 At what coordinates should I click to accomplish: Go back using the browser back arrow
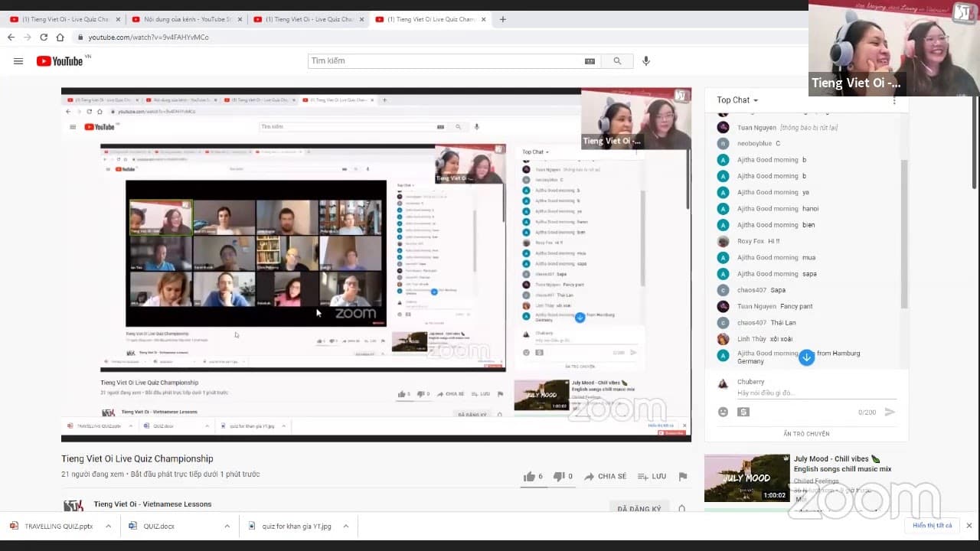11,37
